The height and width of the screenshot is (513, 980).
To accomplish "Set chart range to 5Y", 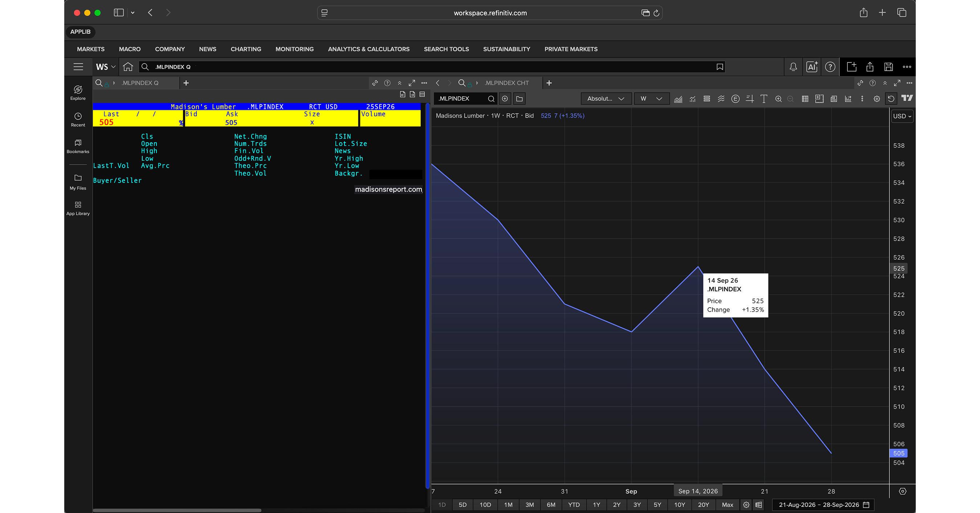I will (657, 505).
